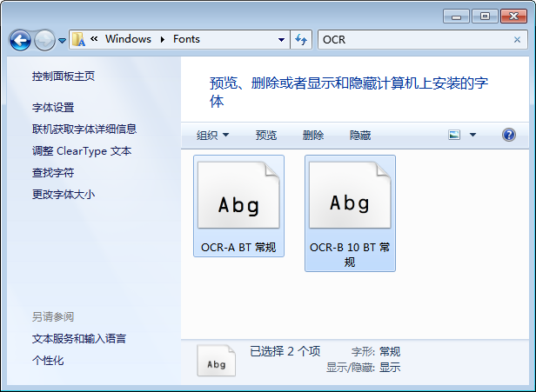Screen dimensions: 536x392
Task: Select the OCR-A BT font thumbnail
Action: (x=238, y=195)
